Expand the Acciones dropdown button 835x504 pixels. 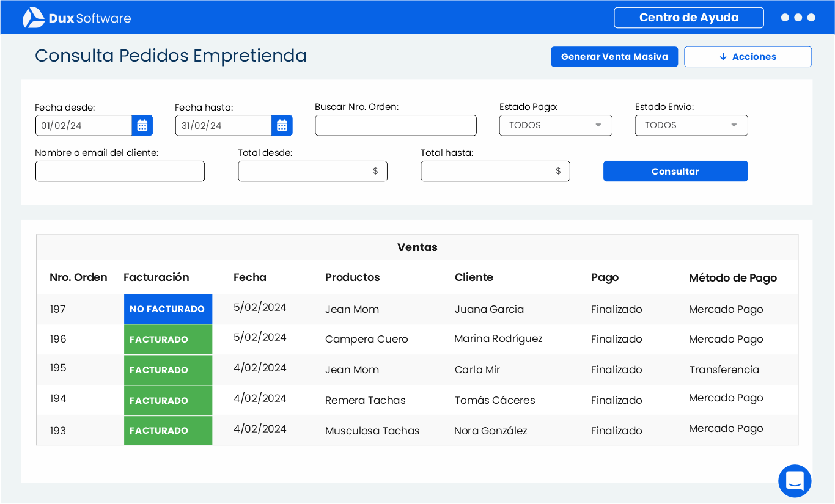pos(748,57)
